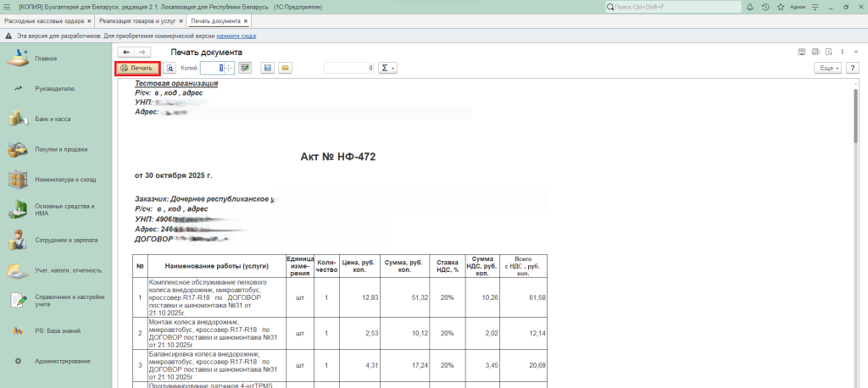Click the Печать print button

tap(137, 68)
